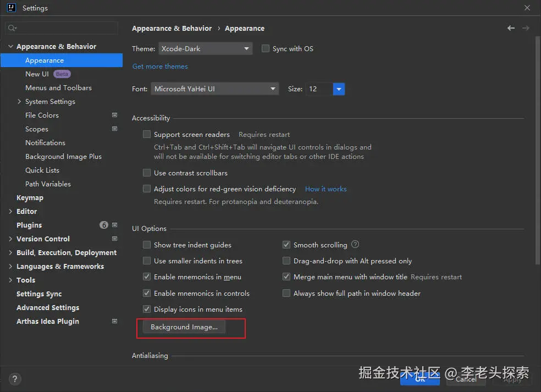Go forward using the right arrow
This screenshot has width=541, height=392.
(x=526, y=28)
